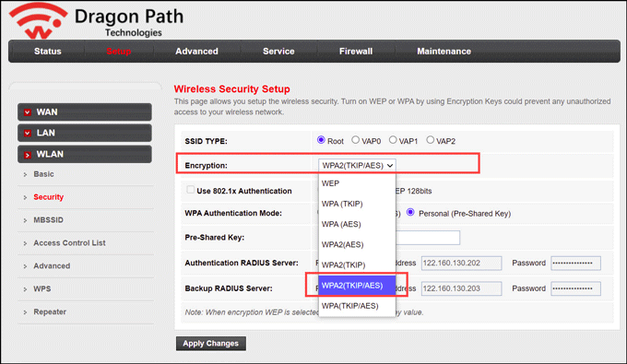Viewport: 627px width, 364px height.
Task: Click the Apply Changes button
Action: point(211,343)
